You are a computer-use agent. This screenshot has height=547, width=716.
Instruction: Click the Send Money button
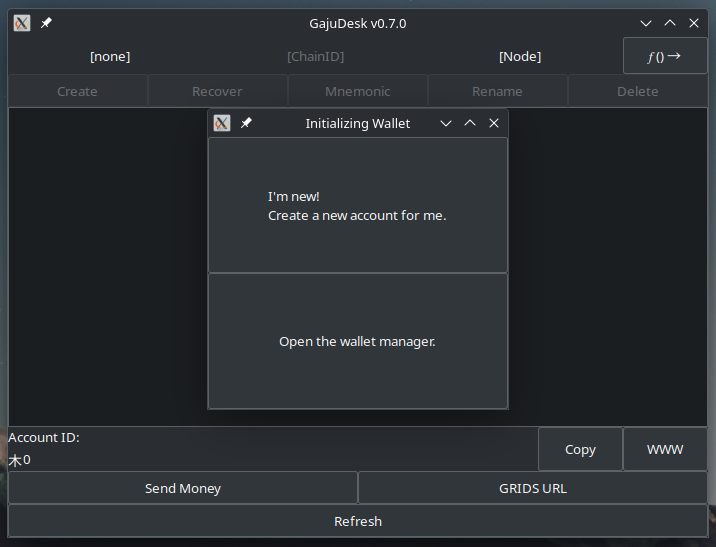[x=183, y=488]
